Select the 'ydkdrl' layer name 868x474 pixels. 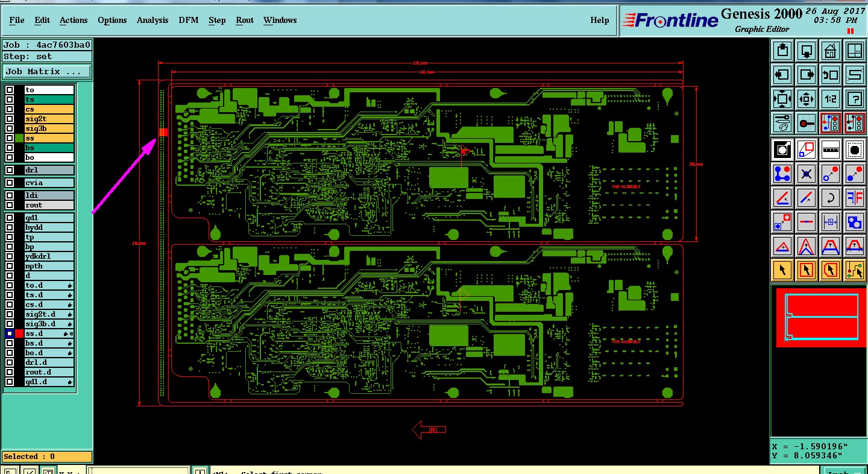49,256
